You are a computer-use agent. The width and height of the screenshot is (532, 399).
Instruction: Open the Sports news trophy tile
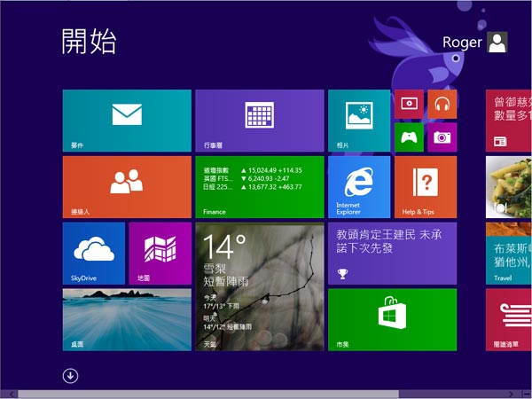(x=392, y=254)
